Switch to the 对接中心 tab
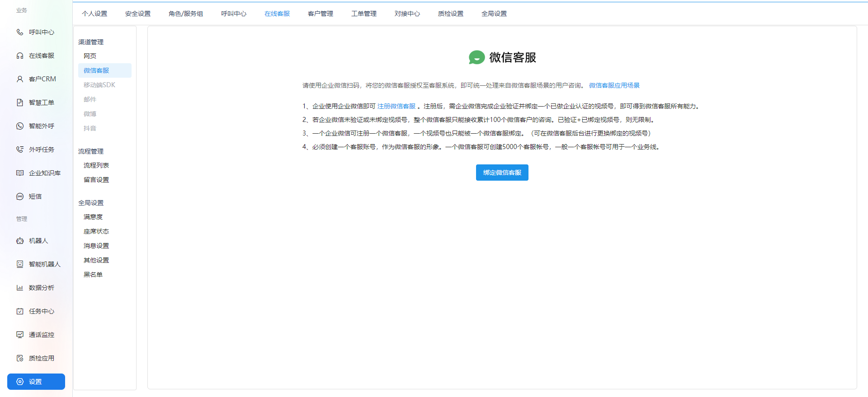 (x=407, y=14)
